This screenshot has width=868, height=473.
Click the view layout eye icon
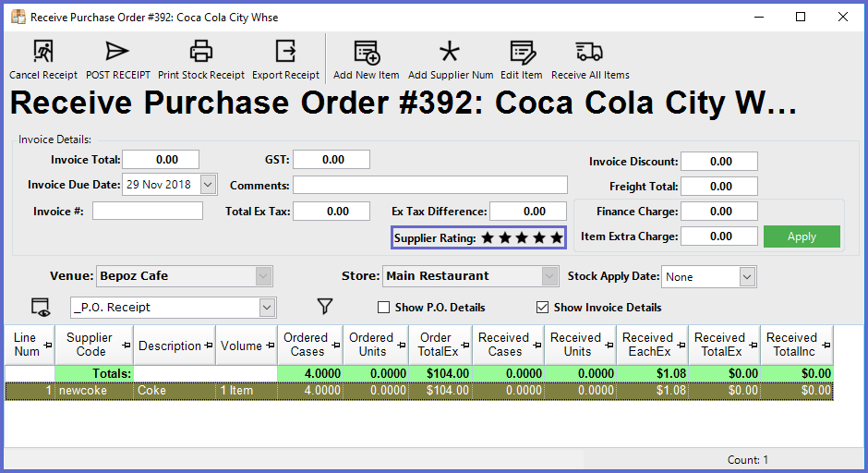[40, 308]
